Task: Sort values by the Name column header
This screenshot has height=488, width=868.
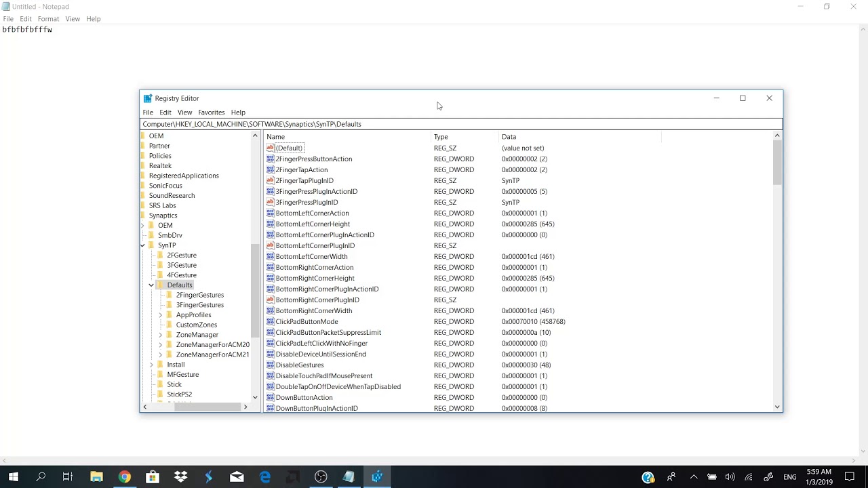Action: click(x=347, y=137)
